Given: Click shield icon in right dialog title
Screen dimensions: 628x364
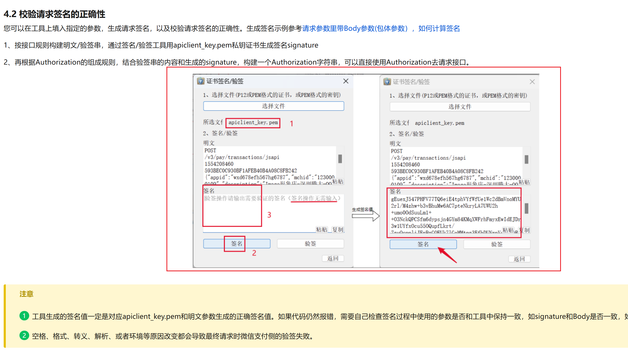Looking at the screenshot, I should 387,82.
